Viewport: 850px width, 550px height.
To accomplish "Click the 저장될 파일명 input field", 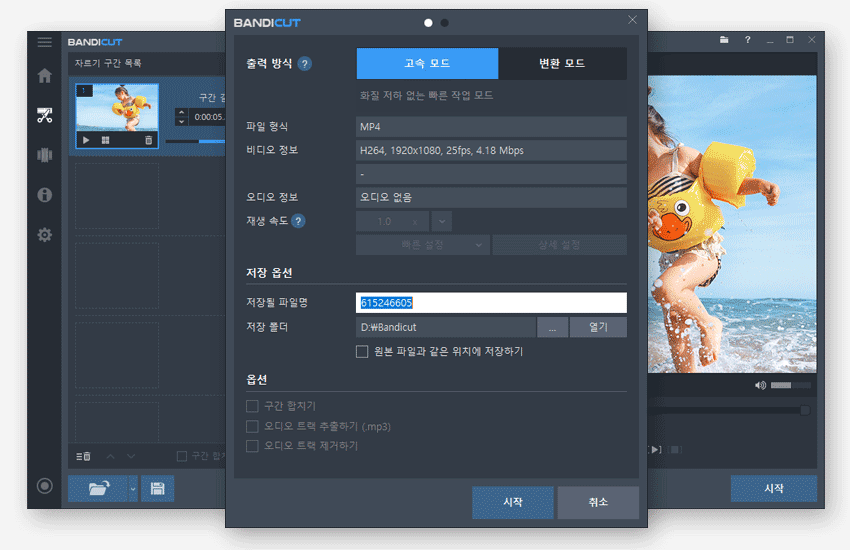I will coord(491,303).
